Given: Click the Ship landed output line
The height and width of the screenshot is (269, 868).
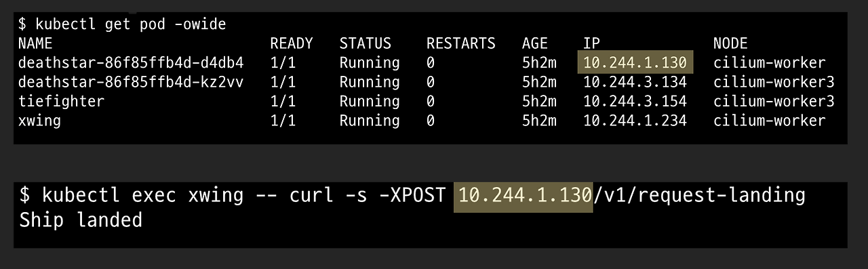Looking at the screenshot, I should 81,220.
